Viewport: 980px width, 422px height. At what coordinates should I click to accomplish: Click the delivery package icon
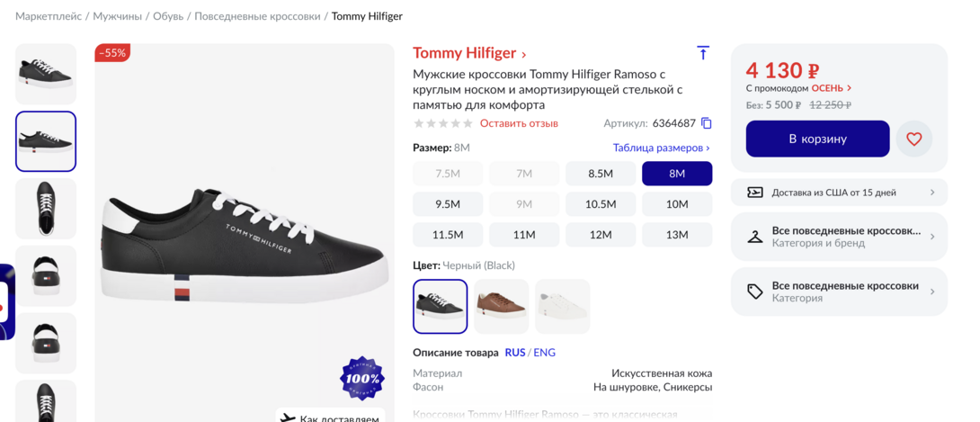tap(755, 193)
